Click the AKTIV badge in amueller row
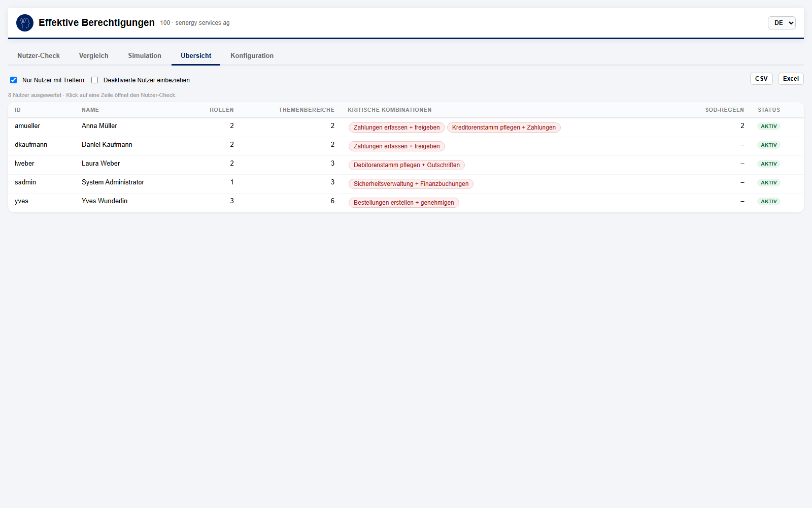812x508 pixels. (769, 126)
